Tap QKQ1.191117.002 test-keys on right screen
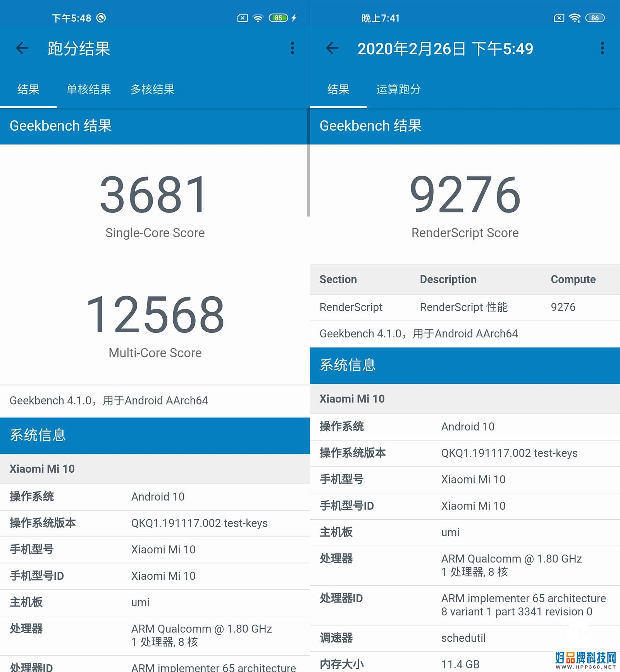620x672 pixels. (x=509, y=453)
